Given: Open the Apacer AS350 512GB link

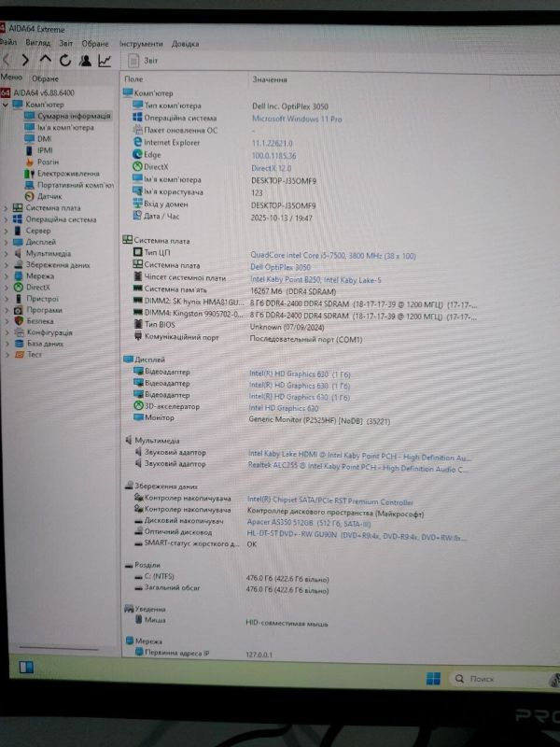Looking at the screenshot, I should coord(309,523).
